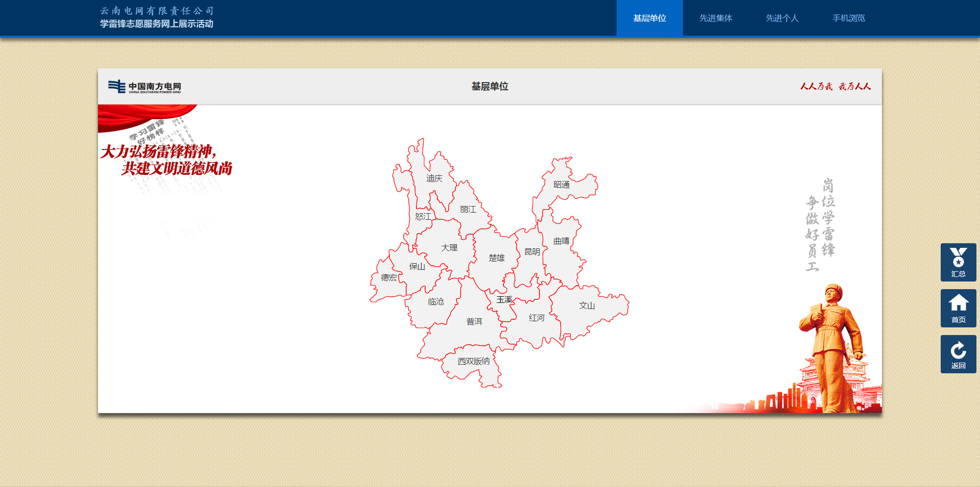Click the Lei Feng statue image
The width and height of the screenshot is (980, 487).
tap(832, 347)
